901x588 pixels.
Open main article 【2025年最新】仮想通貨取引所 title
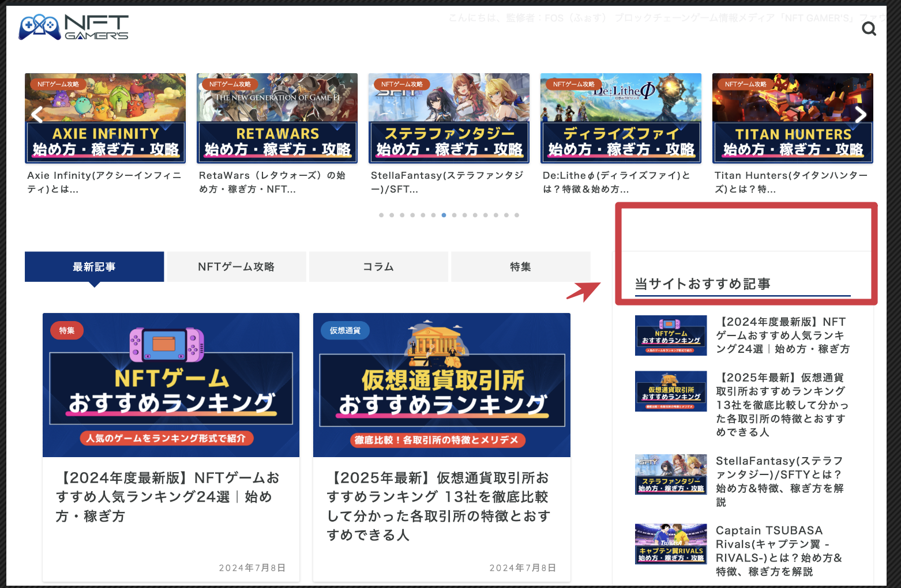438,506
